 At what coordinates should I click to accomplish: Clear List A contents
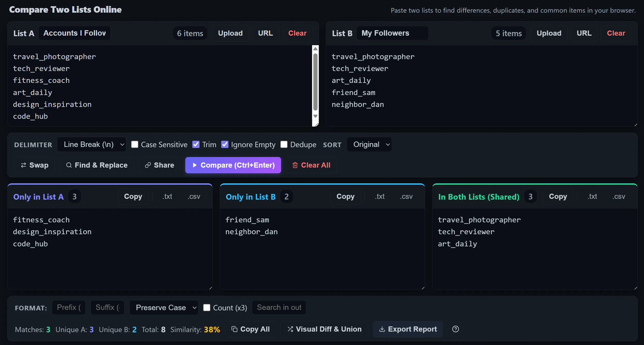coord(297,33)
